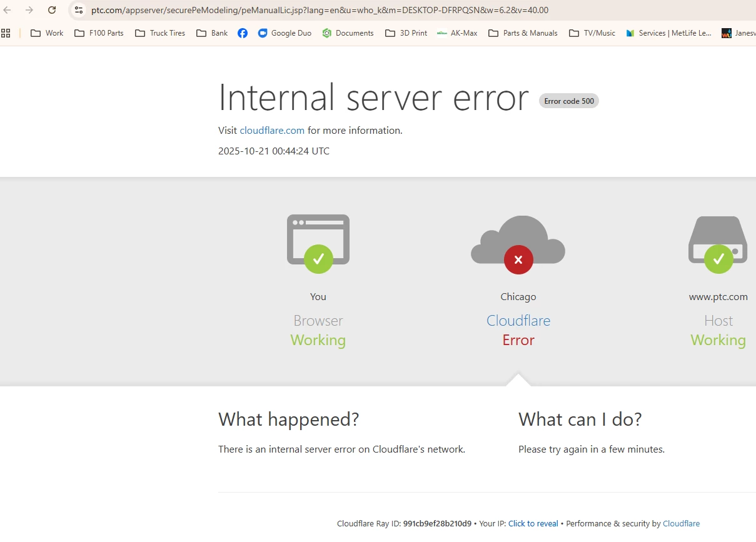Click the Please try again in a few minutes text
The height and width of the screenshot is (542, 756).
coord(592,449)
